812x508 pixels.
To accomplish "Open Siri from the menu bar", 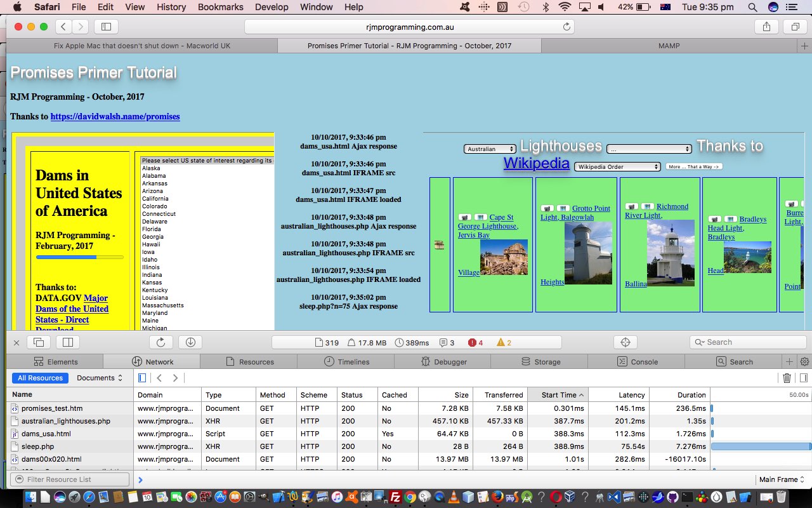I will coord(773,7).
